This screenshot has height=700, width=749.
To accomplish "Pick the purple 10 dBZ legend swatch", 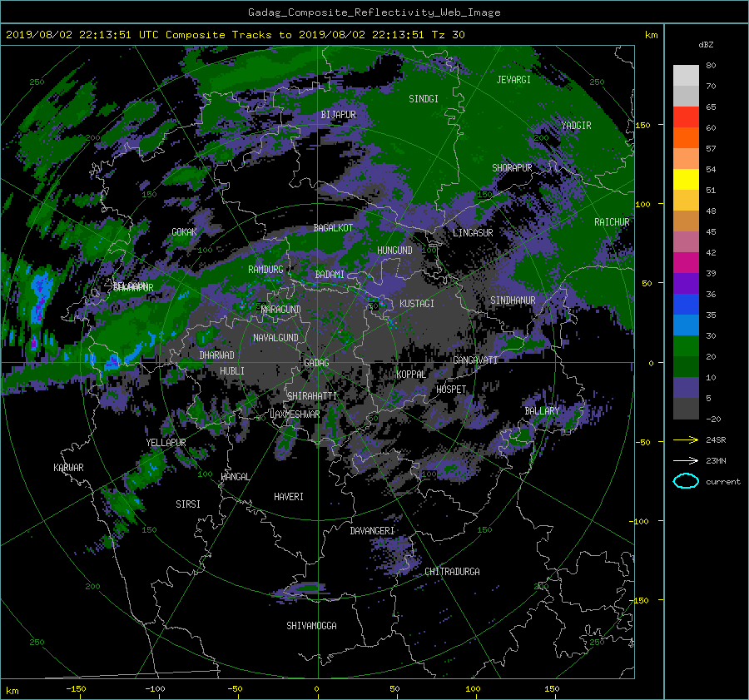I will tap(686, 388).
